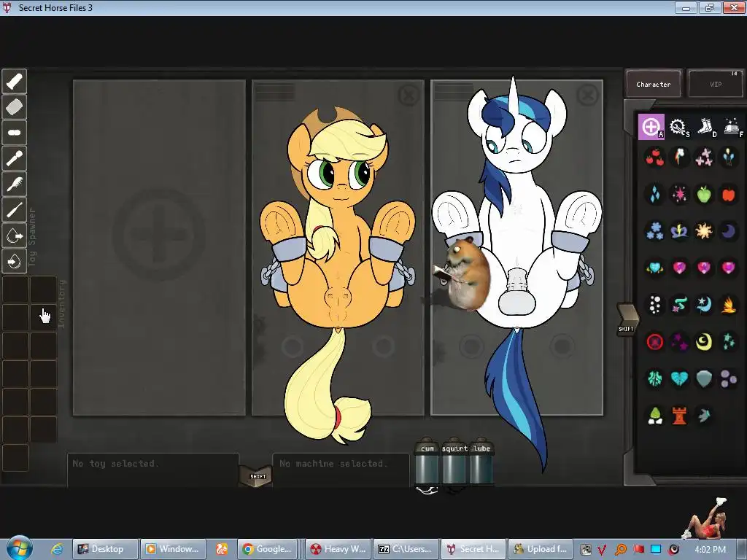Screen dimensions: 747x560
Task: Switch to the WIP panel tab
Action: coord(716,85)
